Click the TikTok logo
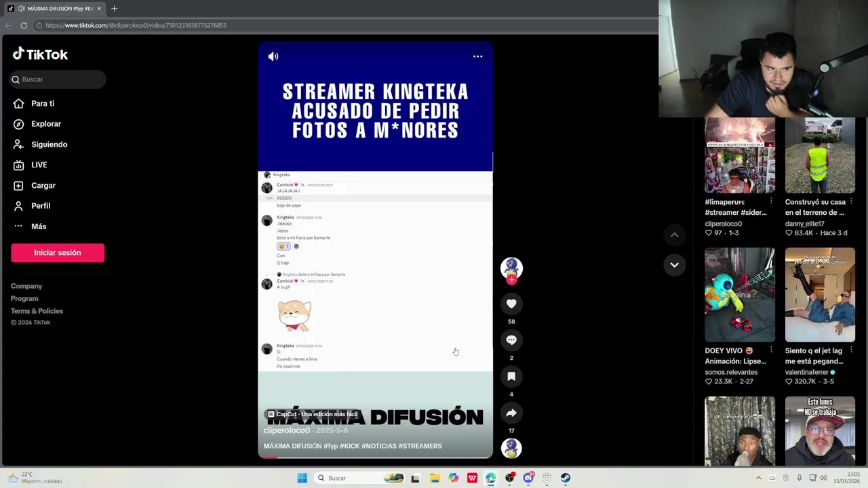This screenshot has width=868, height=488. coord(40,54)
